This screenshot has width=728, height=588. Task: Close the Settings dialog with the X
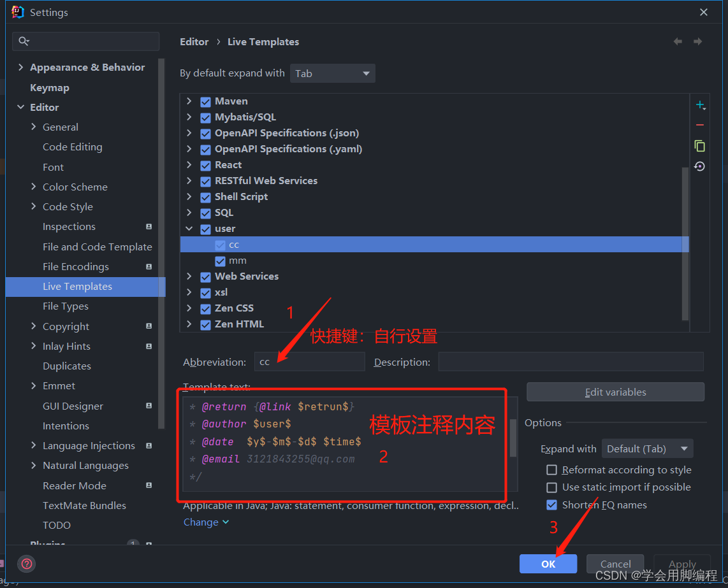[x=704, y=12]
